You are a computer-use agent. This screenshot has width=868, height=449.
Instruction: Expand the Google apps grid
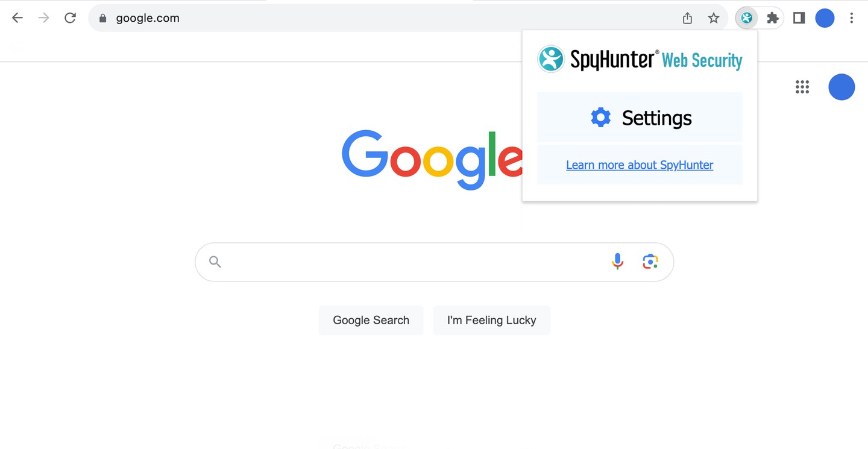[x=802, y=87]
